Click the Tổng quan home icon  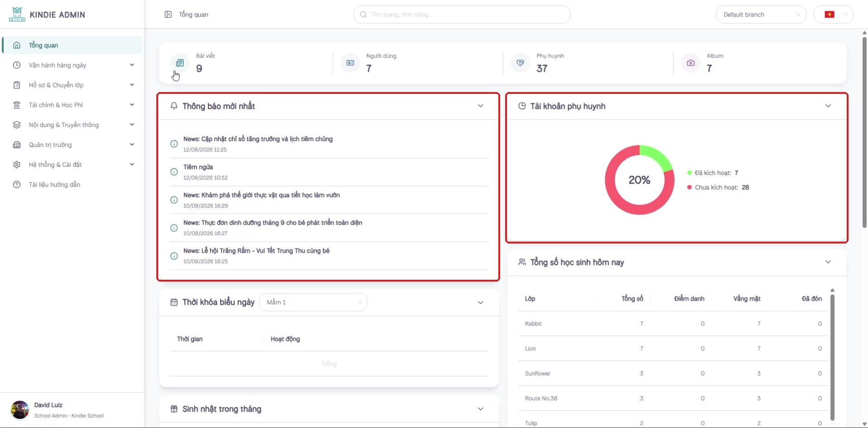(x=17, y=45)
